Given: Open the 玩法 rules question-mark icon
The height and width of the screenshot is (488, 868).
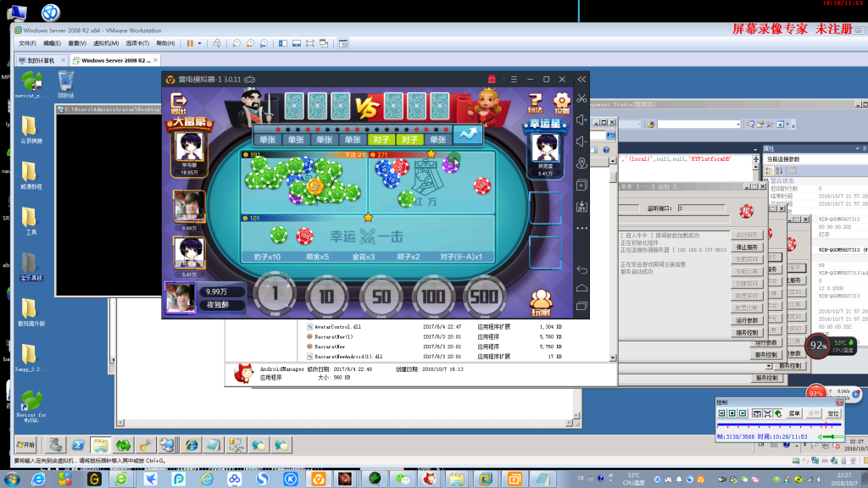Looking at the screenshot, I should pos(536,103).
